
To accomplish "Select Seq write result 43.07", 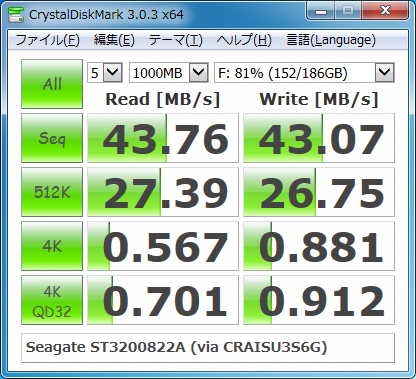I will coord(319,138).
